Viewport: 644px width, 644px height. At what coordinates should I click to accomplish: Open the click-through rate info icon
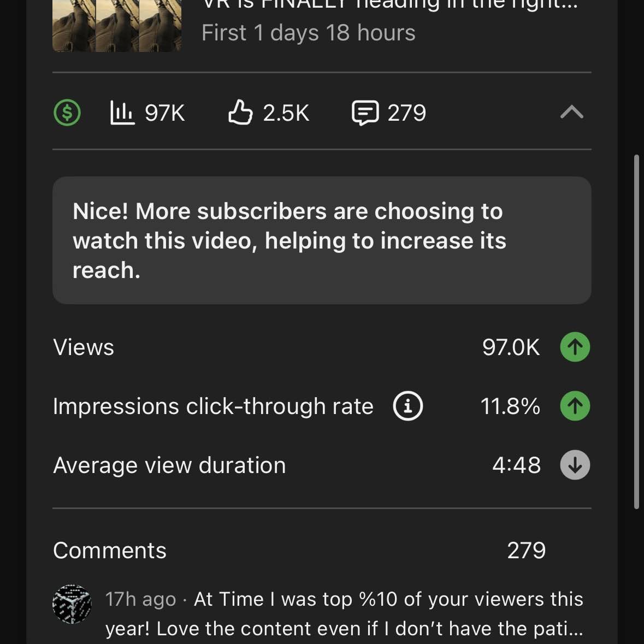407,406
